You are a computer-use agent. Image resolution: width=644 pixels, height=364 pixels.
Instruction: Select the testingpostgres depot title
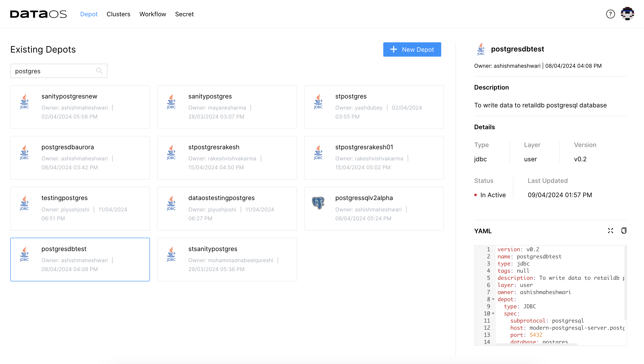coord(64,198)
